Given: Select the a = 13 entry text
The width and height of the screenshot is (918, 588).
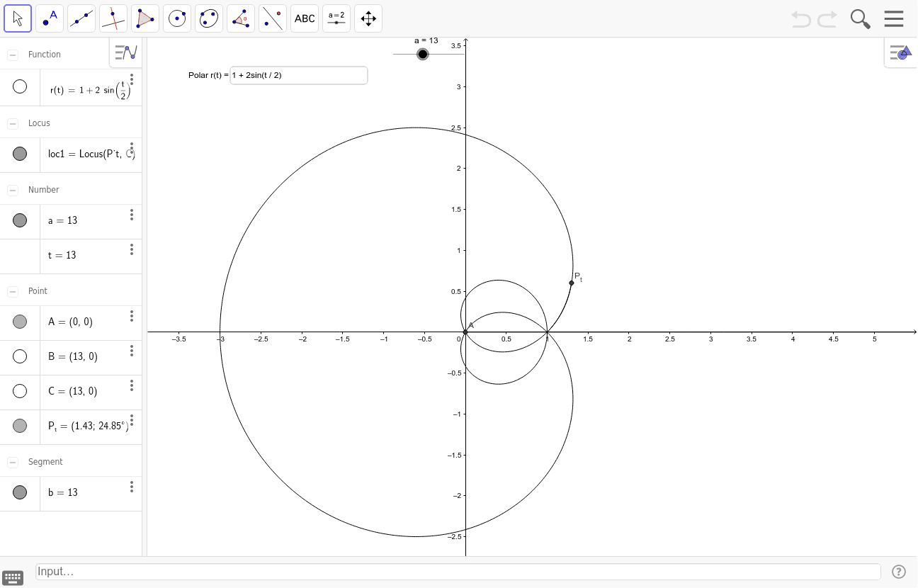Looking at the screenshot, I should (63, 220).
